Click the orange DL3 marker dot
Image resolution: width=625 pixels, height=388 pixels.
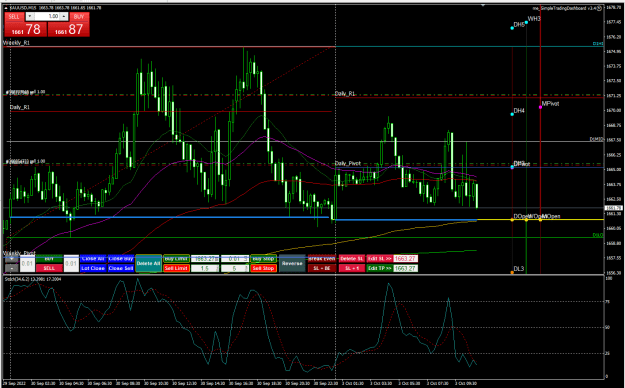[512, 272]
